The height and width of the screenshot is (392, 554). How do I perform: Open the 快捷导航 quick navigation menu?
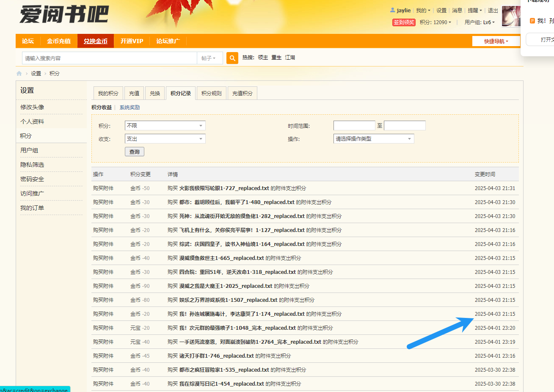pyautogui.click(x=496, y=41)
